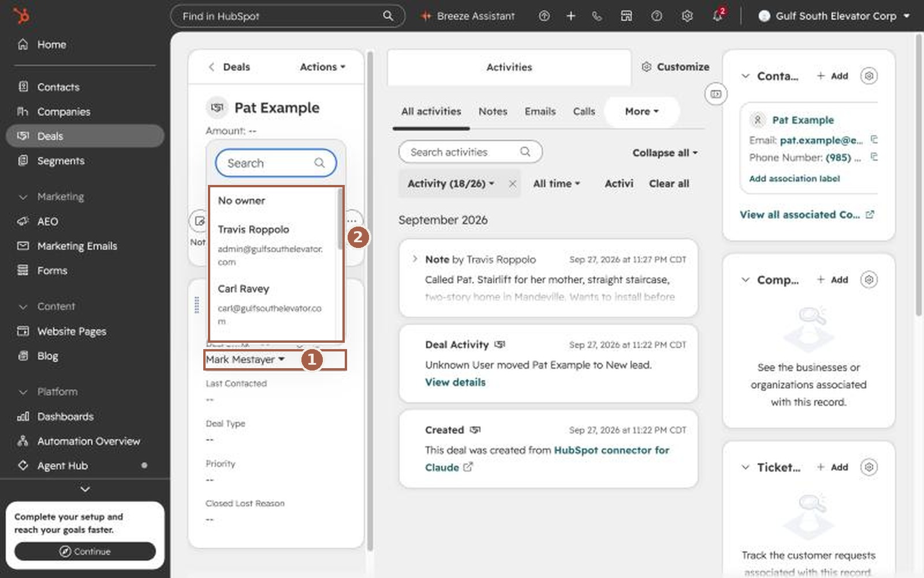Open the marketplace storefront icon

(627, 16)
